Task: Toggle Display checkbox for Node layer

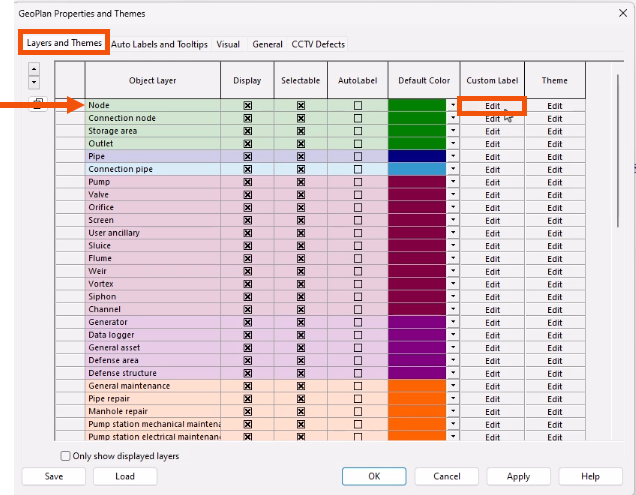Action: (247, 105)
